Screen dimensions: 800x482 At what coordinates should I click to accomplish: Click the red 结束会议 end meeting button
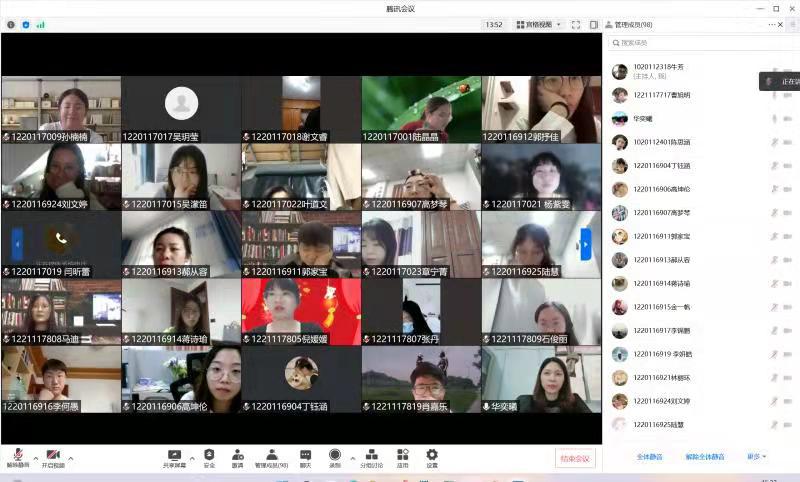575,458
